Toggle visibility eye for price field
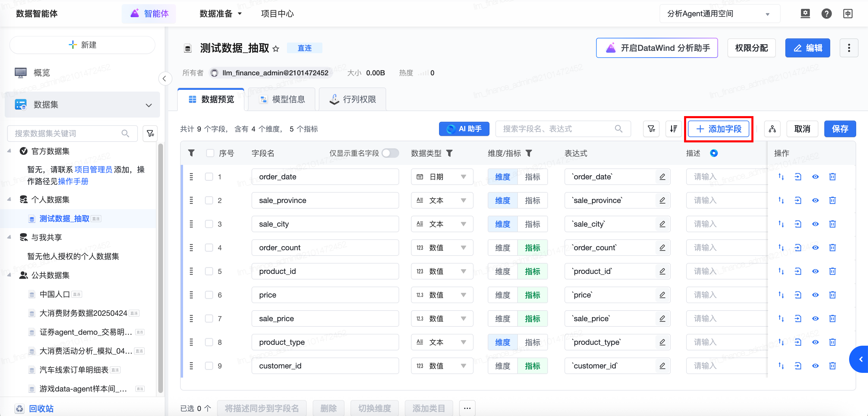Image resolution: width=868 pixels, height=416 pixels. point(815,295)
